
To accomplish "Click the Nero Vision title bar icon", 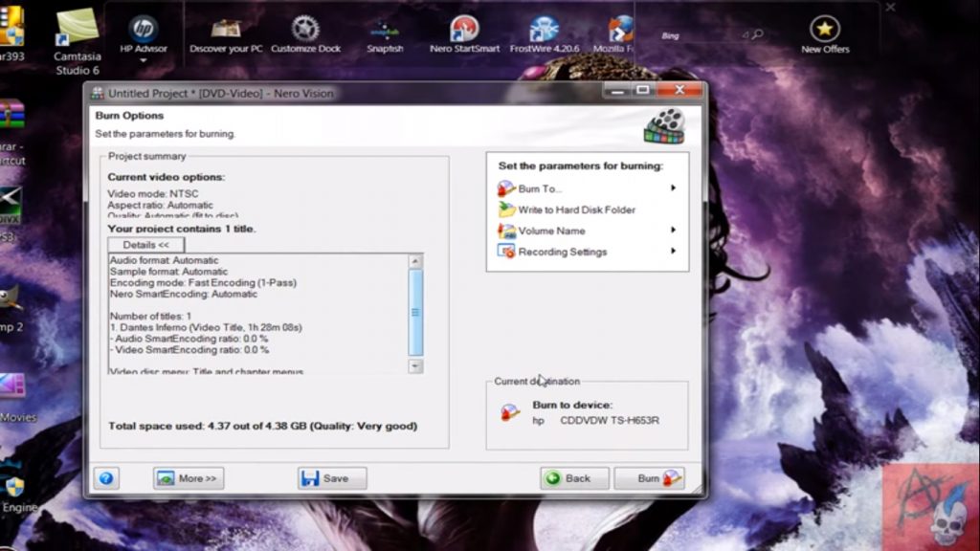I will (98, 93).
